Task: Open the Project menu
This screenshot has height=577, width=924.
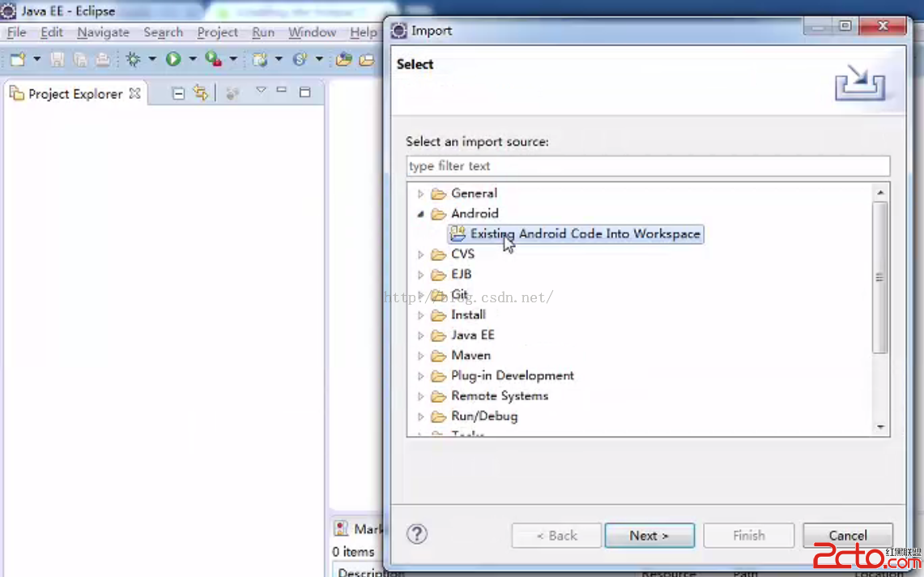Action: [218, 32]
